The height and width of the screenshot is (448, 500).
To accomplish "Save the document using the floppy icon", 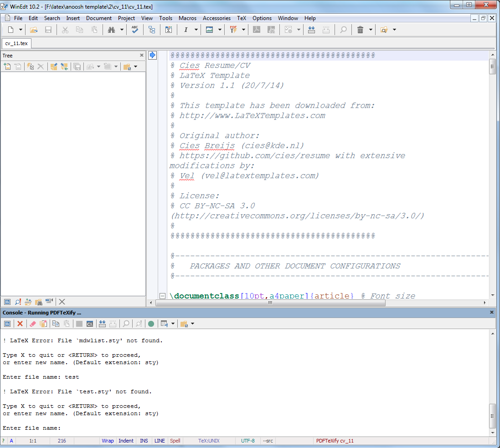I will (48, 30).
